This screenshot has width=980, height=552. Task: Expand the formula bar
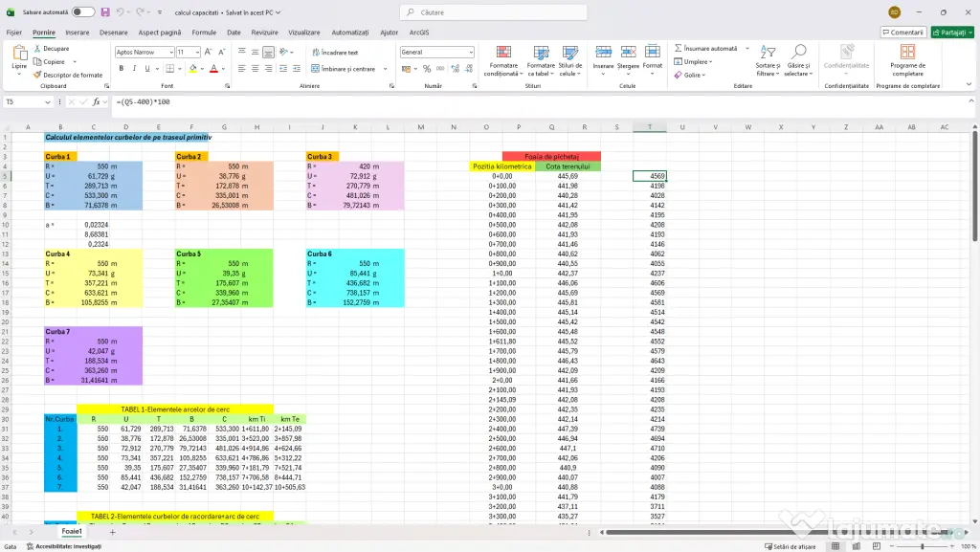click(x=971, y=101)
